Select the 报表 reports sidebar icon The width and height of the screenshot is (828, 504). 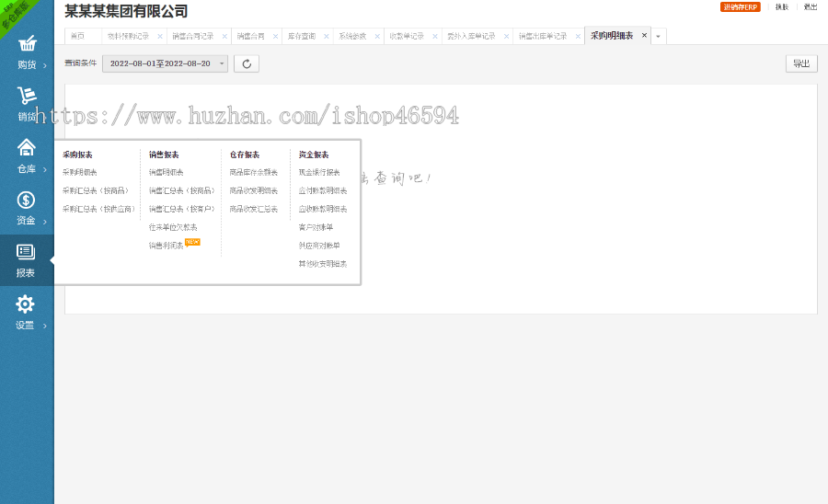[x=26, y=252]
